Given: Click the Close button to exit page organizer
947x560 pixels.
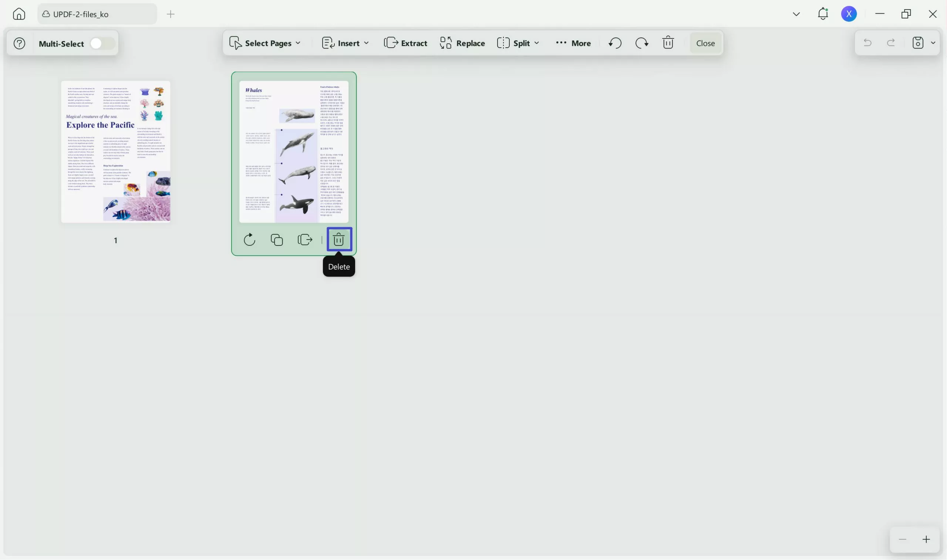Looking at the screenshot, I should click(x=705, y=43).
